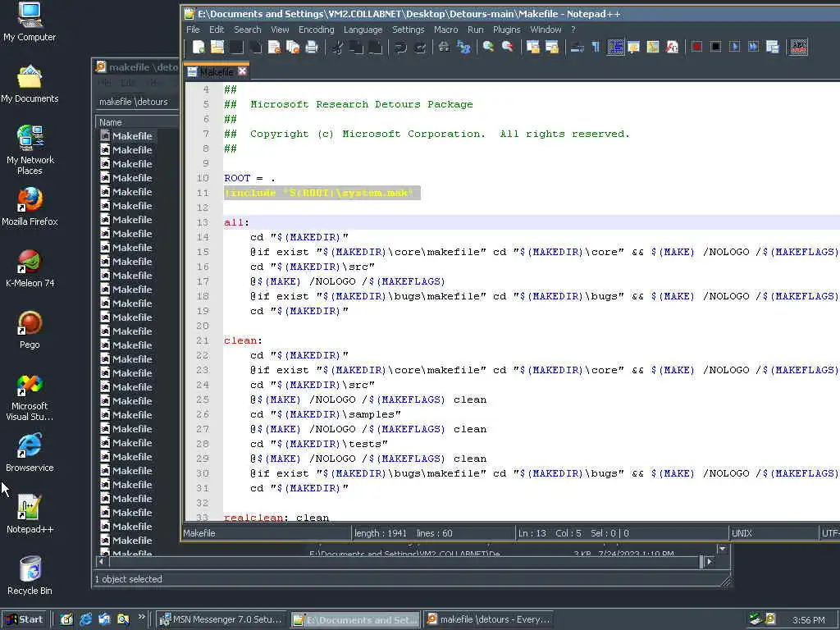Screen dimensions: 840x630
Task: Click the Start button on the taskbar
Action: point(25,619)
